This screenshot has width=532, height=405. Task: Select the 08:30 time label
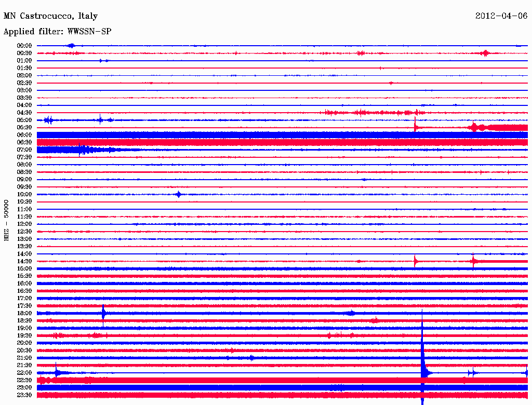coord(24,172)
